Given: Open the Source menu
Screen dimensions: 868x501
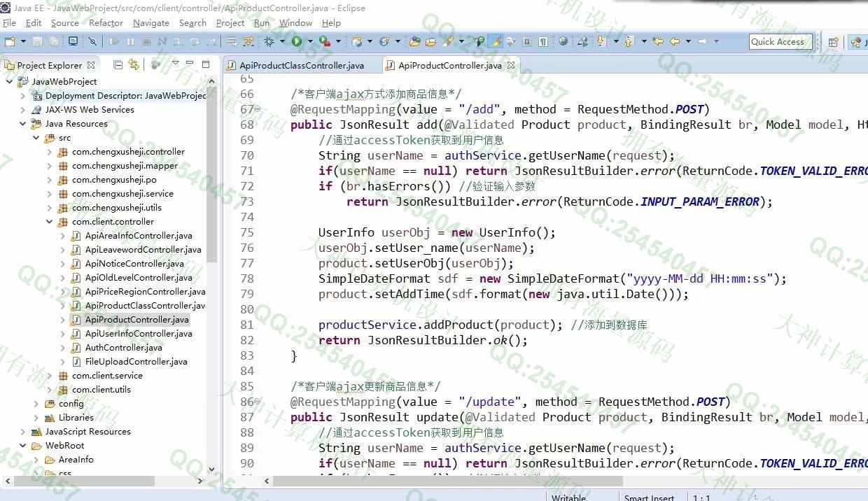Looking at the screenshot, I should tap(65, 22).
